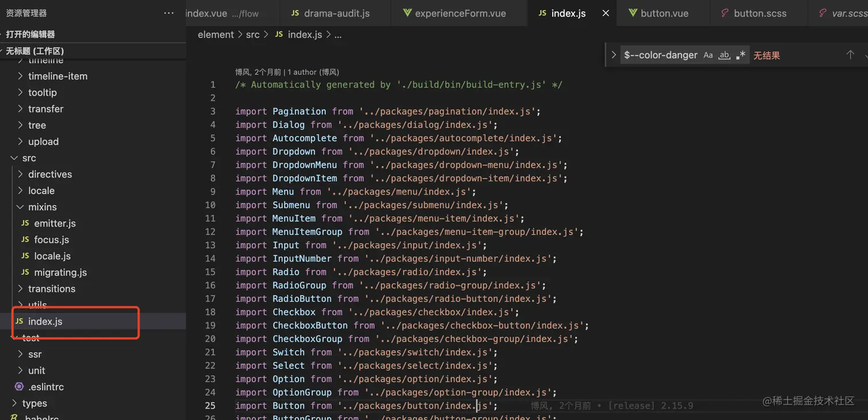This screenshot has width=868, height=420.
Task: Click the JS icon in the breadcrumb
Action: (x=279, y=34)
